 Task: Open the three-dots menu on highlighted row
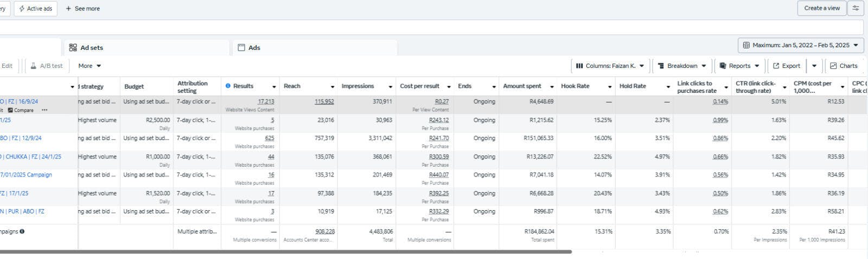(44, 110)
